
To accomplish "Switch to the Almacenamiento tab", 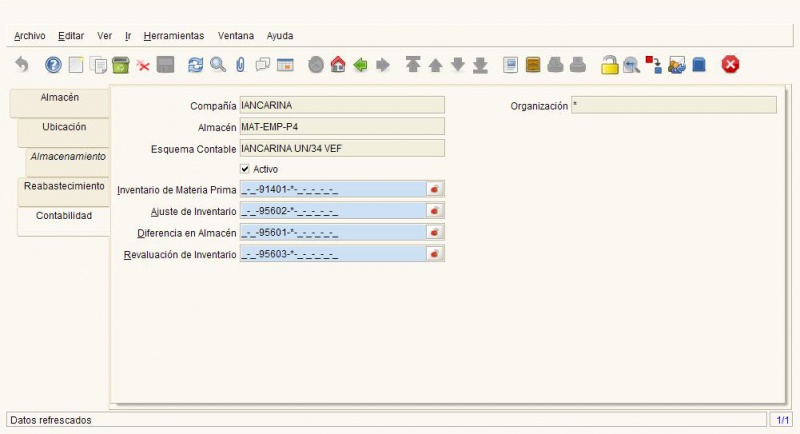I will [x=68, y=162].
